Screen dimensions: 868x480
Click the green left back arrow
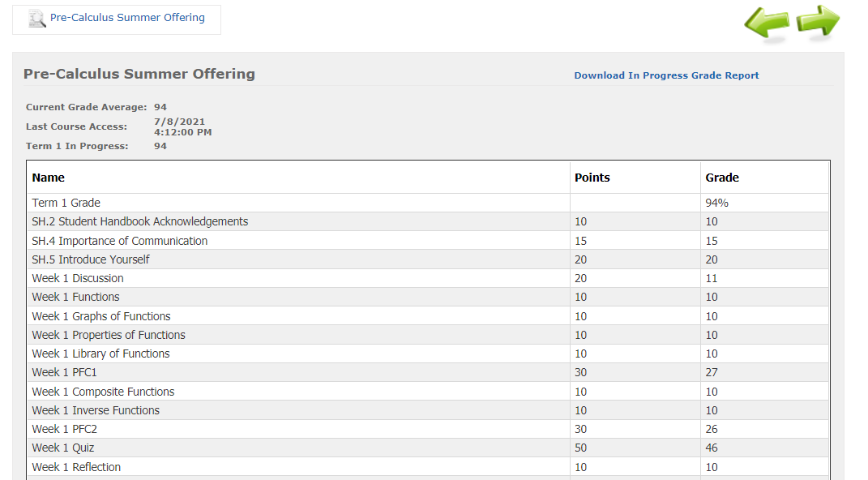[767, 23]
